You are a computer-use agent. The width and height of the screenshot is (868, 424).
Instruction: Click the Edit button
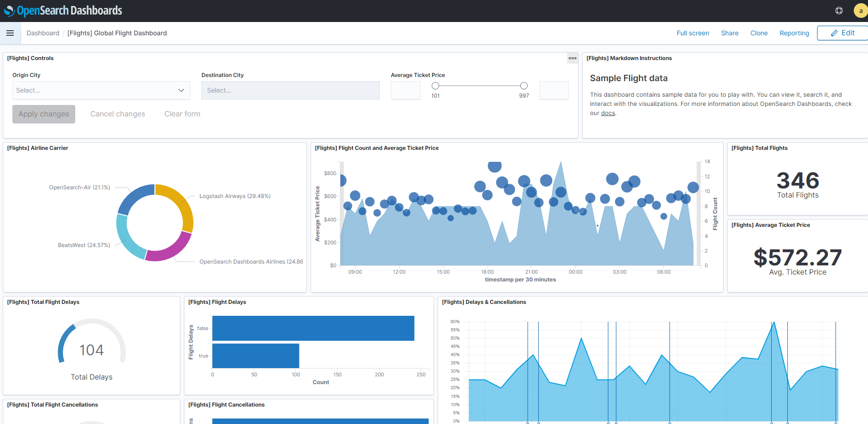[x=843, y=33]
